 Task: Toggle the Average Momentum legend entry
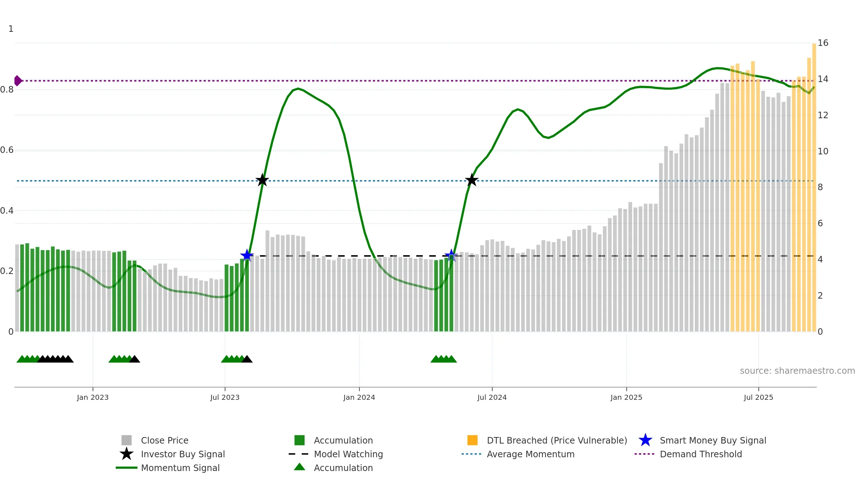(x=518, y=454)
